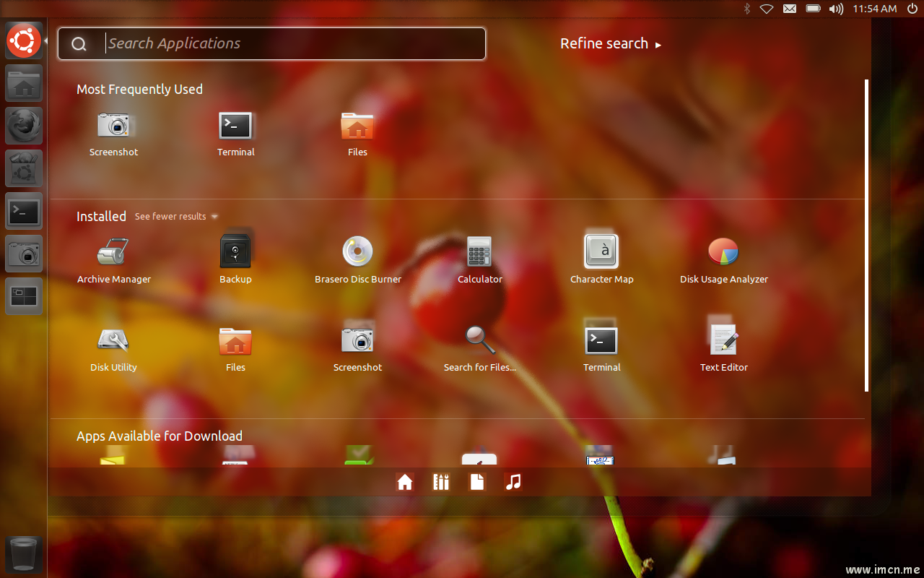The height and width of the screenshot is (578, 924).
Task: Click the Dash vertical scrollbar
Action: pos(866,236)
